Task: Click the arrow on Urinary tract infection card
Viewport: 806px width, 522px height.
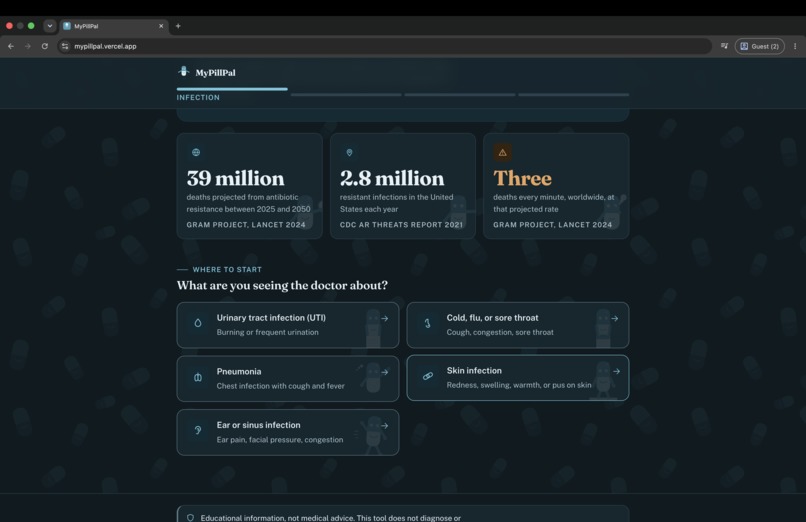Action: click(384, 319)
